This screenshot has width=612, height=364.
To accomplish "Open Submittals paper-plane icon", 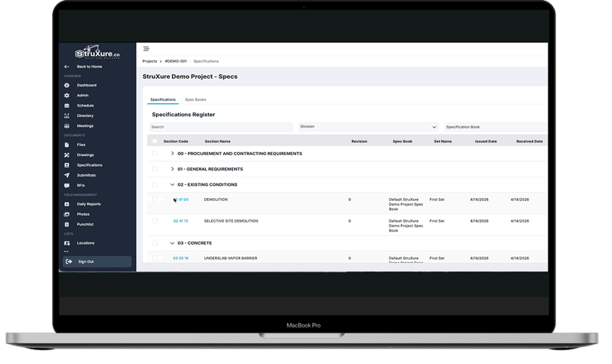I will point(67,175).
